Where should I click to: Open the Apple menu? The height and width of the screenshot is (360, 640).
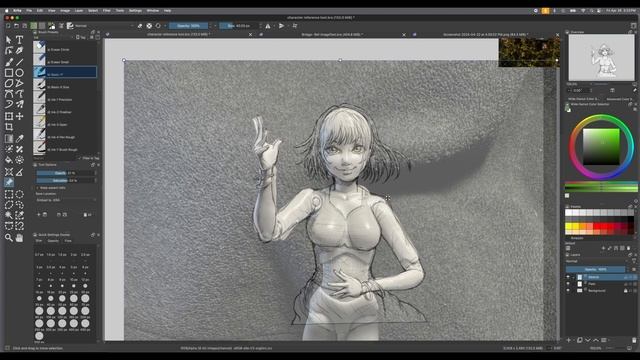[x=7, y=11]
